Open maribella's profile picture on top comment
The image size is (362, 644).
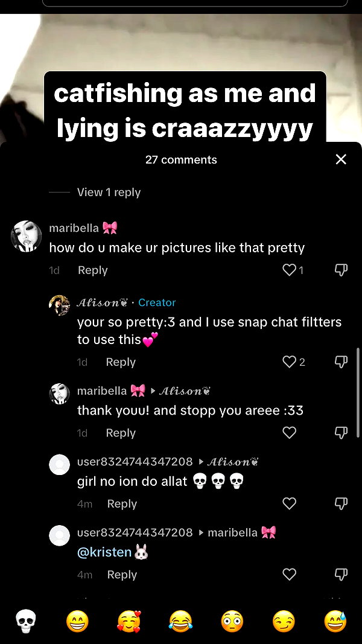(x=26, y=236)
